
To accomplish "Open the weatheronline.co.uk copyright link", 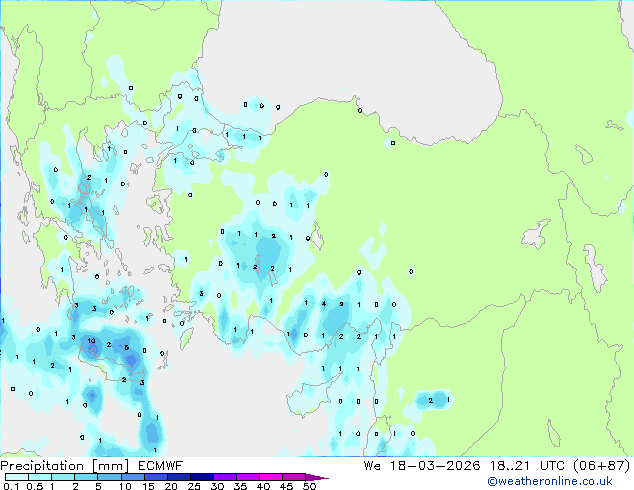I will pyautogui.click(x=550, y=481).
